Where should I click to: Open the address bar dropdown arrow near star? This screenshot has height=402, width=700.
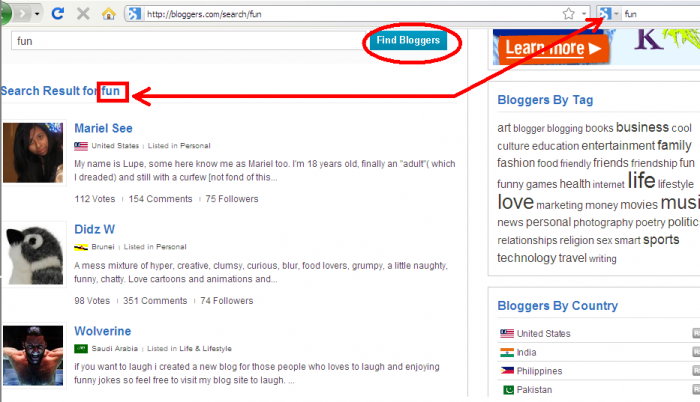click(583, 14)
